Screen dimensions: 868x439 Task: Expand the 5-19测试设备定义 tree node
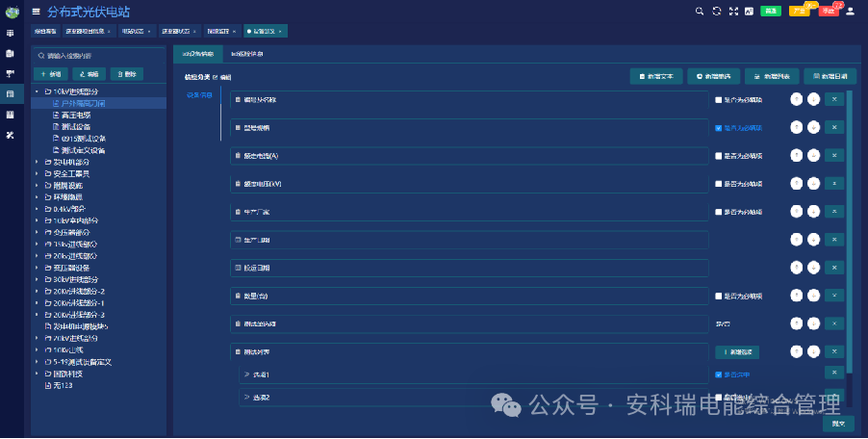coord(38,362)
